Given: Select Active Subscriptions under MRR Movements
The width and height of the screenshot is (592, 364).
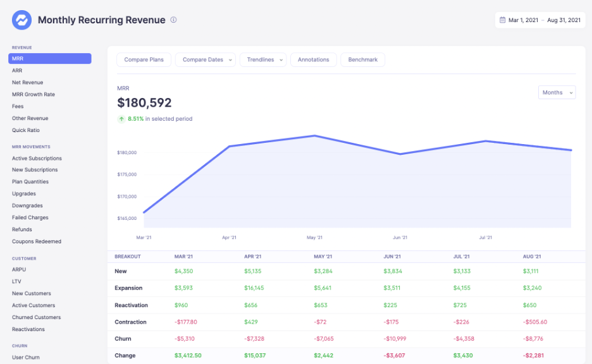Looking at the screenshot, I should pos(37,158).
